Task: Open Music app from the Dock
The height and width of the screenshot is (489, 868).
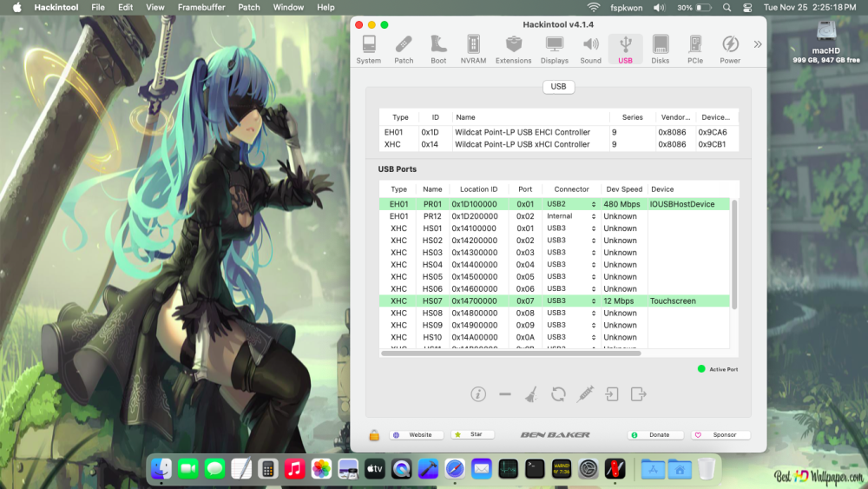Action: [x=294, y=469]
